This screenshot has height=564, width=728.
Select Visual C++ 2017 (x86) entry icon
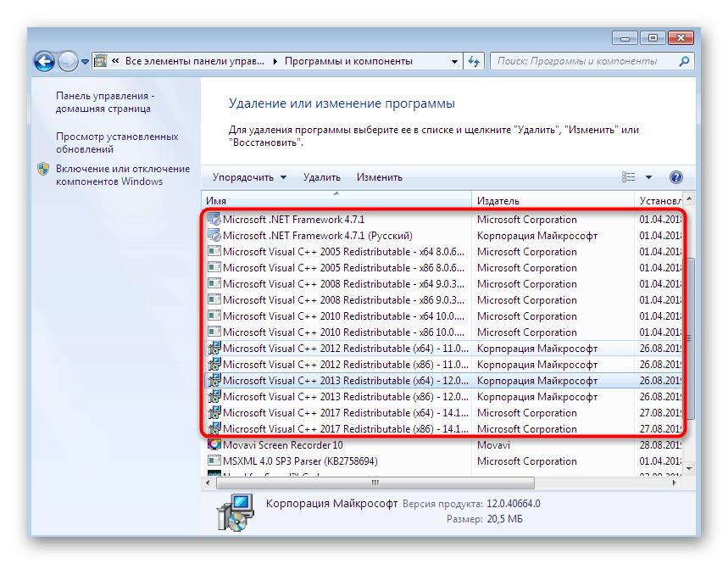[x=214, y=428]
